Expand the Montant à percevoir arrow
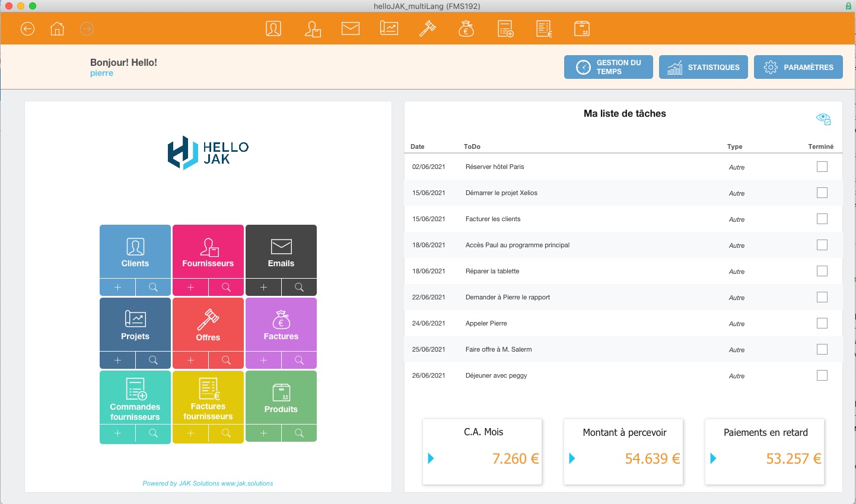The width and height of the screenshot is (856, 504). click(x=572, y=458)
